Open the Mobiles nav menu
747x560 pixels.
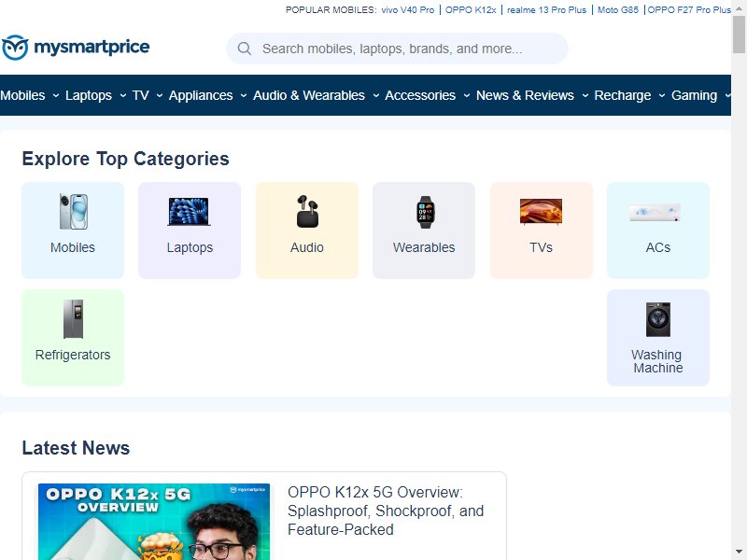pos(22,95)
